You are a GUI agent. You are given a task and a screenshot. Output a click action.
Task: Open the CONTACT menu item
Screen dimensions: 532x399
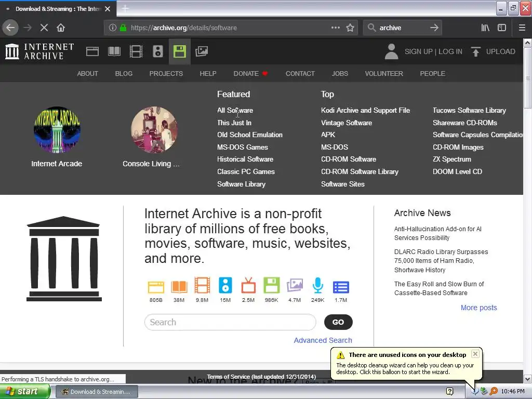tap(300, 74)
